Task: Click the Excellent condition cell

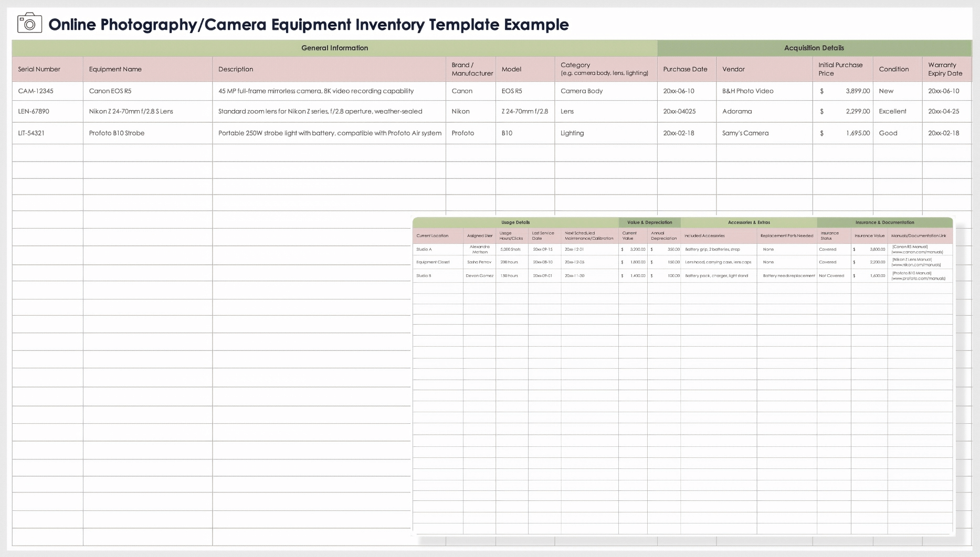Action: tap(892, 112)
